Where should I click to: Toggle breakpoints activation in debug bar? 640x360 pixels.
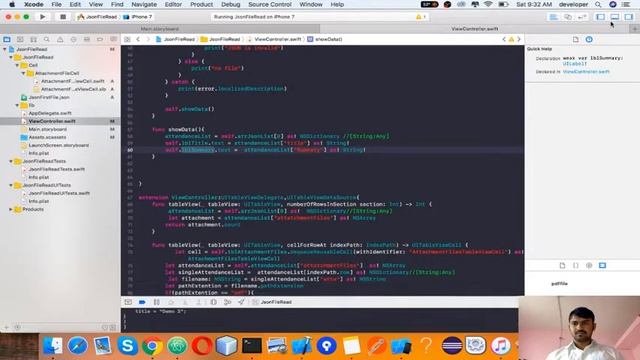click(x=142, y=302)
